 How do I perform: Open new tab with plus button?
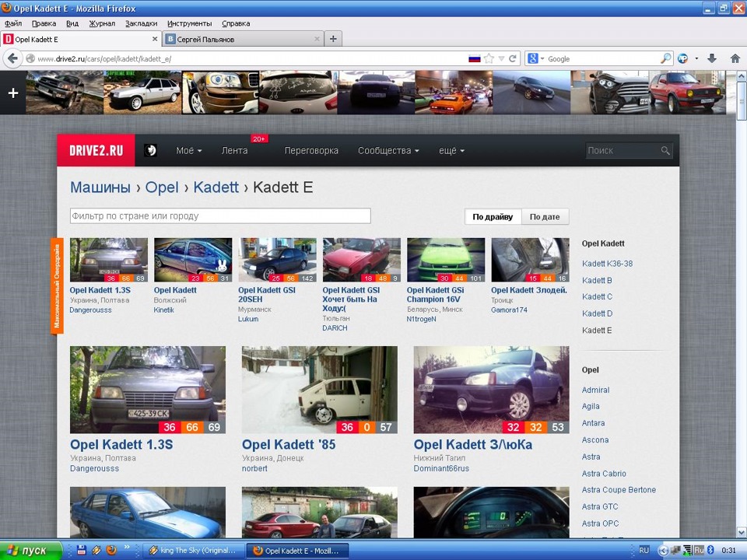[x=333, y=39]
